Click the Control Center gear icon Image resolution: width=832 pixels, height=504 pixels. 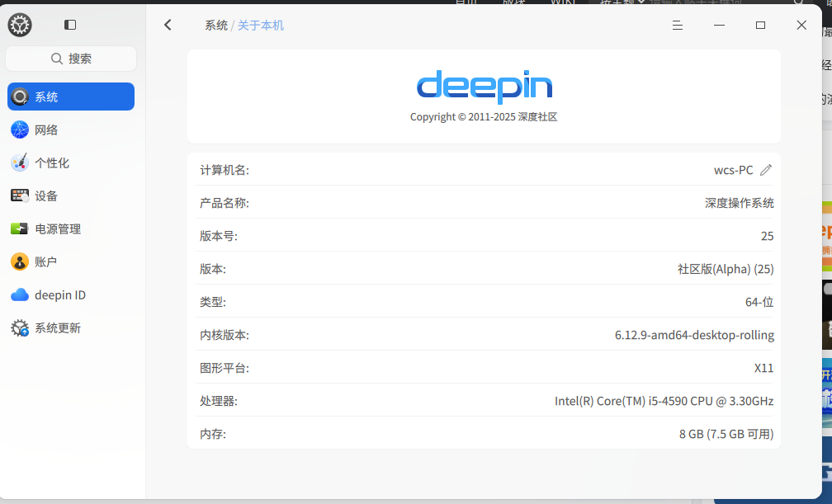[20, 25]
